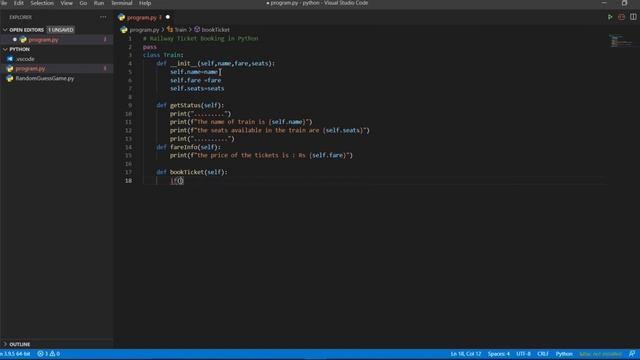The image size is (640, 360).
Task: Click the comment on line 1
Action: [200, 38]
